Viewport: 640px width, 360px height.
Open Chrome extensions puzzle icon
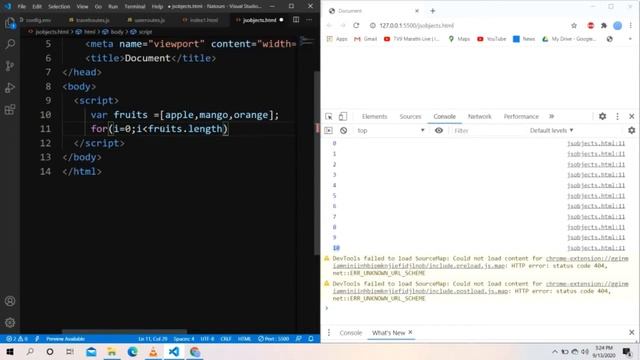pyautogui.click(x=604, y=25)
